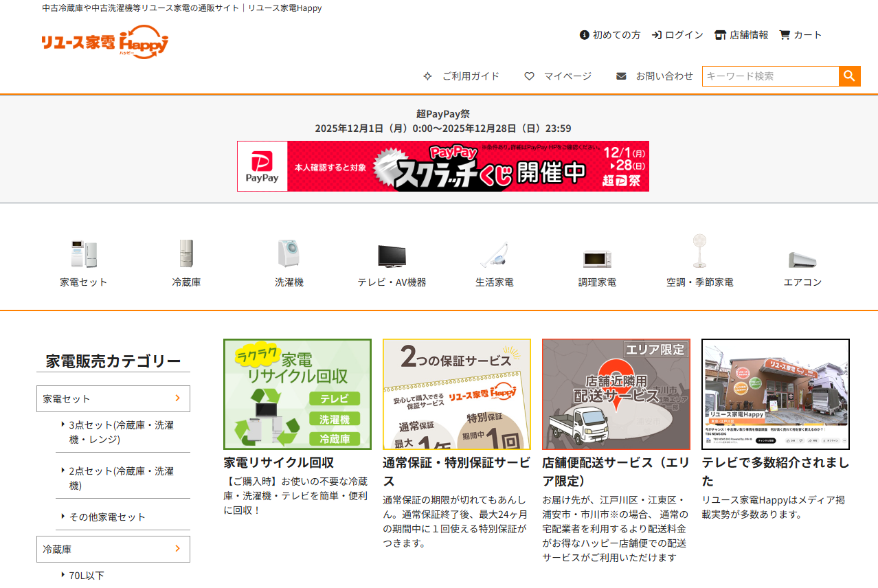878x588 pixels.
Task: Open the 家電リサイクル回収 thumbnail
Action: point(297,394)
